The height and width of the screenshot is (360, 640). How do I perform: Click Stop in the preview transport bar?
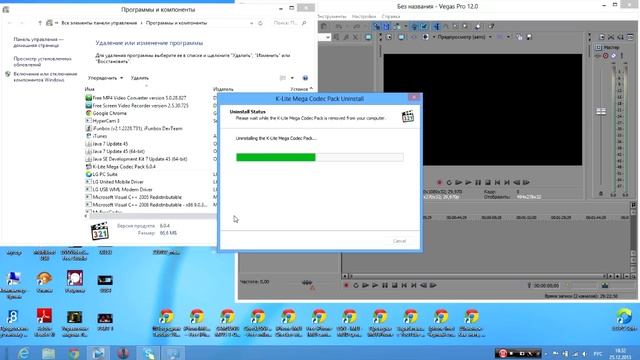pos(488,182)
